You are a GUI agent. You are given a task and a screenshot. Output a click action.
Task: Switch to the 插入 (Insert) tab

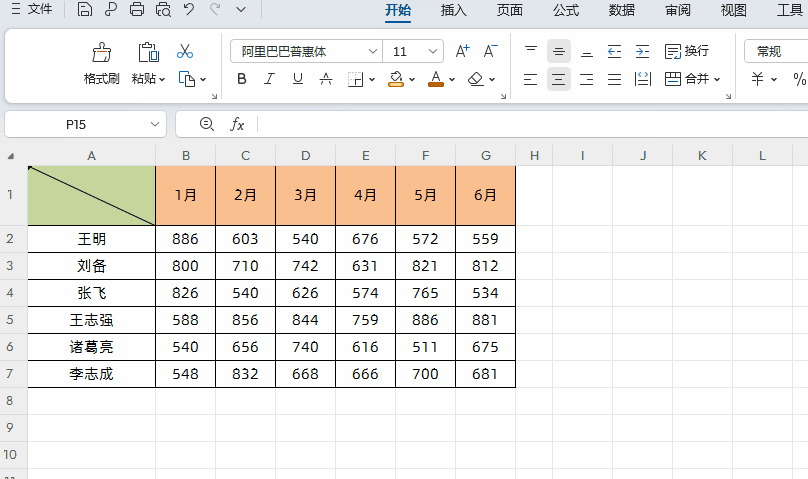click(454, 10)
